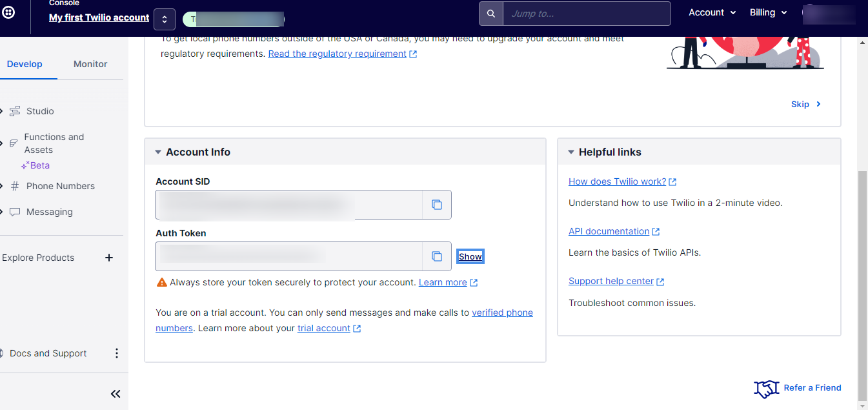Viewport: 868px width, 410px height.
Task: Click the Auth Token field
Action: [288, 256]
